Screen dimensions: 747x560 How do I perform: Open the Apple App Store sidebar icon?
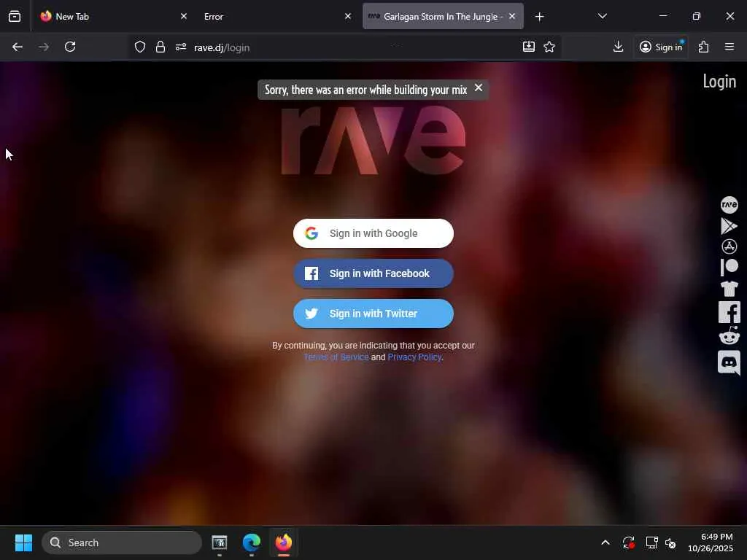coord(729,246)
